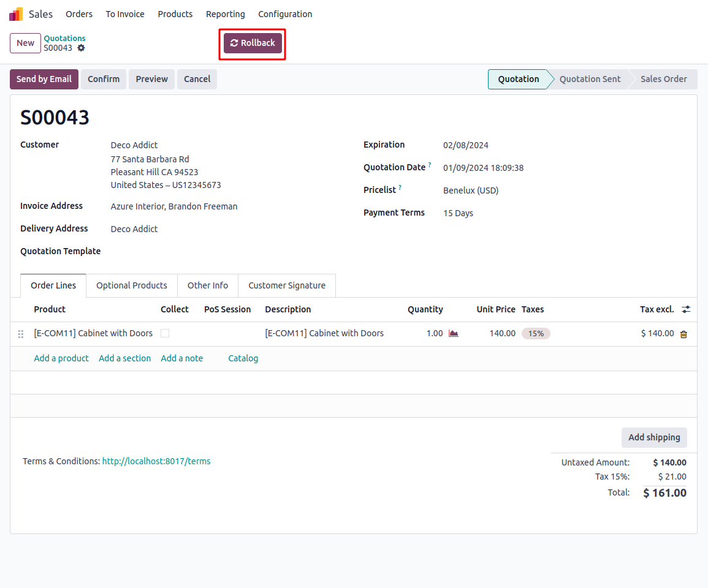Open the forecast chart icon beside quantity

pos(454,333)
